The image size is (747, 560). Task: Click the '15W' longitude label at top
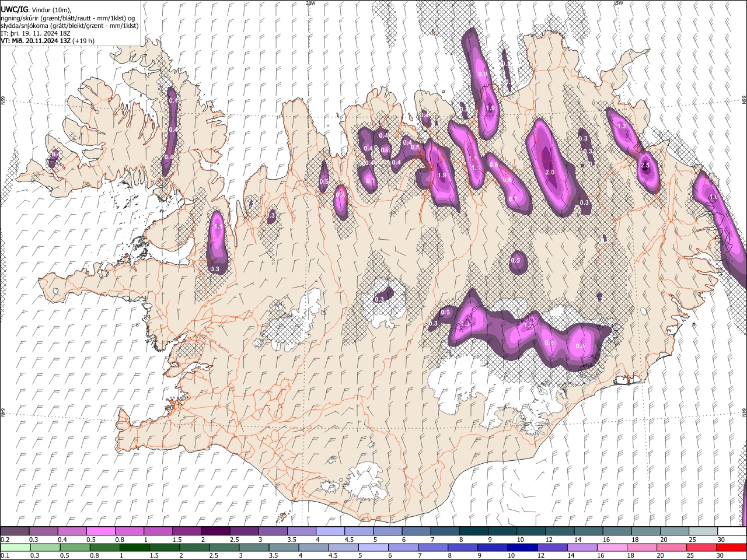tap(617, 3)
